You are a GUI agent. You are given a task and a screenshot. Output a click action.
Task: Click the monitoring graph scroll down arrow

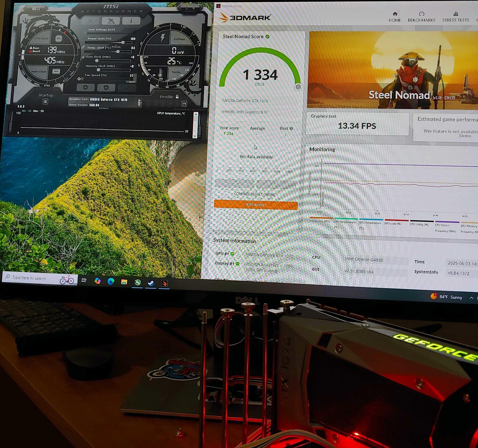195,136
